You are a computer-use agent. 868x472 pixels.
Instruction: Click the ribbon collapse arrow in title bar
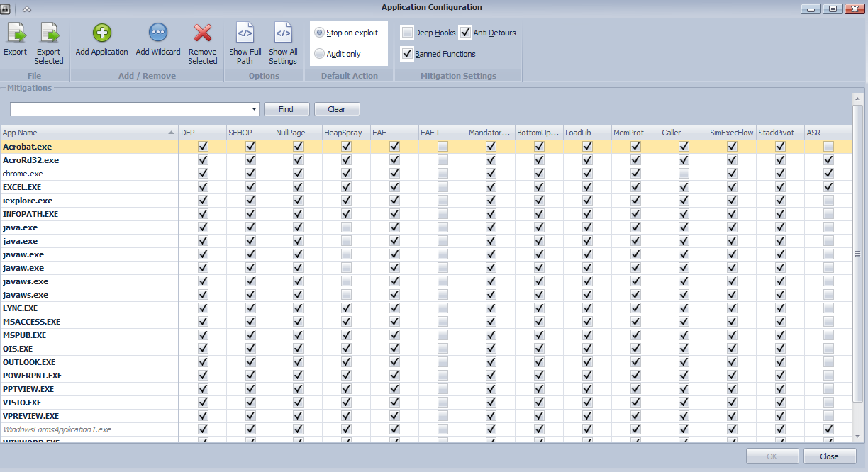click(27, 9)
